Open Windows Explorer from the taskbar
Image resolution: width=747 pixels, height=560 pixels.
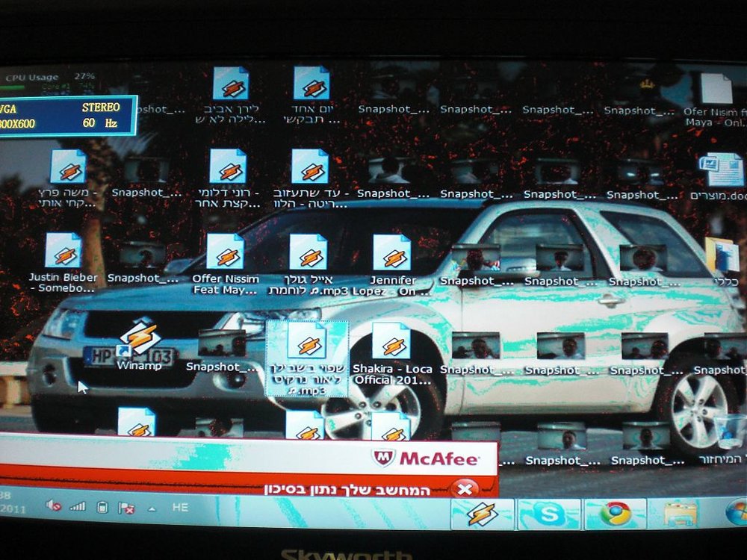(x=681, y=514)
